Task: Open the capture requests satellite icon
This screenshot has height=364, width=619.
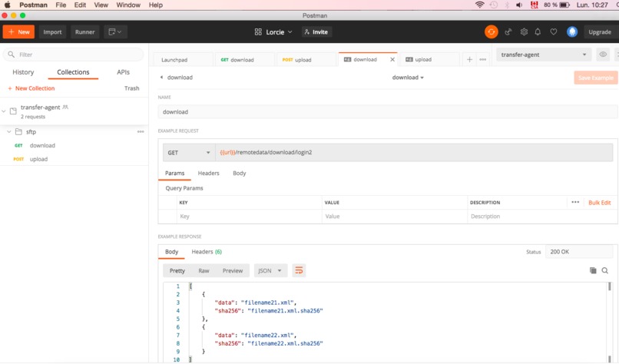Action: click(x=508, y=32)
